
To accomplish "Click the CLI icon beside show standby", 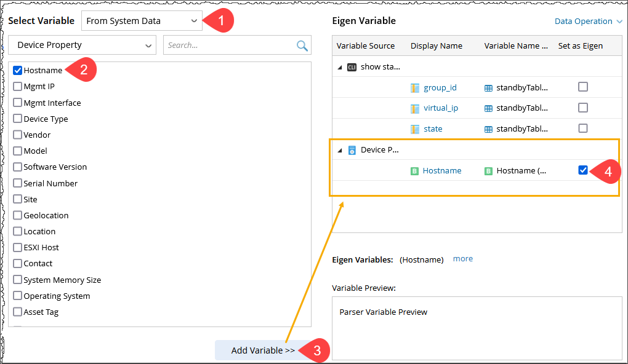I will pyautogui.click(x=352, y=67).
